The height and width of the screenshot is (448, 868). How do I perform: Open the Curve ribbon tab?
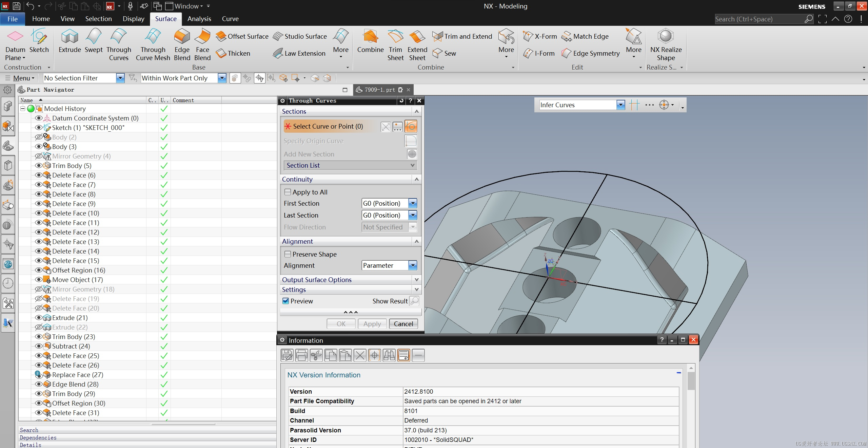(x=230, y=19)
